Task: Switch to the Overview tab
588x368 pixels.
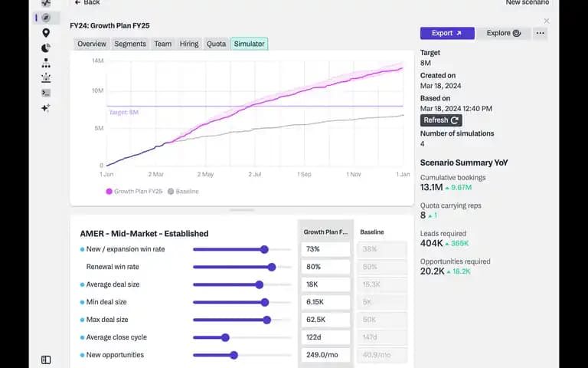Action: (x=92, y=44)
